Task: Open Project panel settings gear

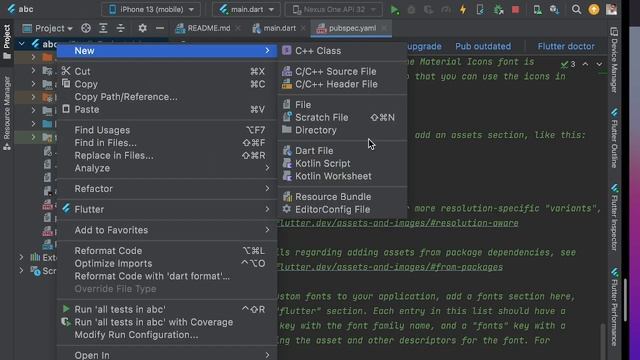Action: point(142,28)
